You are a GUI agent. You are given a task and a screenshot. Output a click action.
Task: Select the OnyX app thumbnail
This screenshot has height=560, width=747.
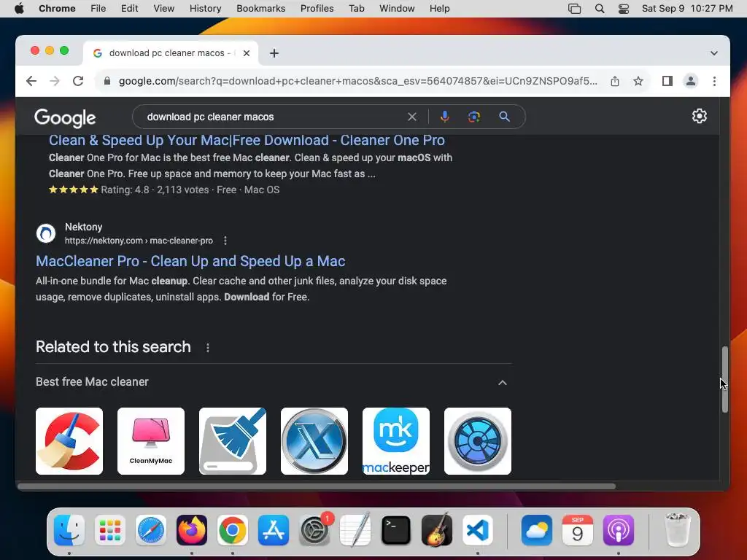pos(314,441)
